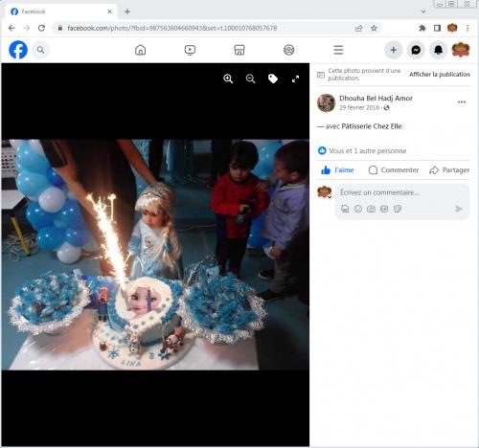Viewport: 479px width, 448px height.
Task: Open the 29 février 2016 date link
Action: (x=359, y=107)
